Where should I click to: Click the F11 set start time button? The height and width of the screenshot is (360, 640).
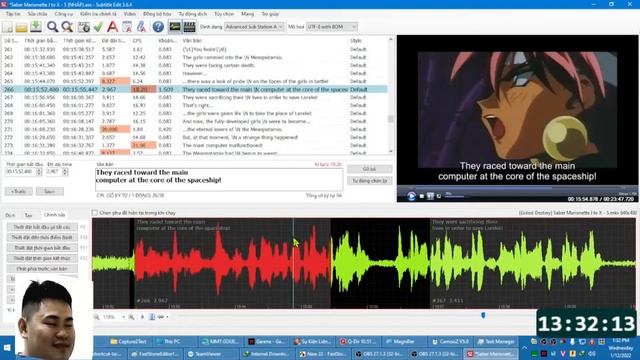click(42, 248)
